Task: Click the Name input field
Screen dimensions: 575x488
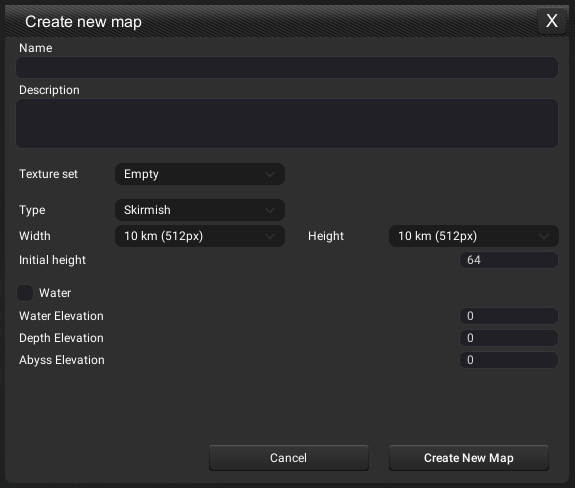Action: point(287,67)
